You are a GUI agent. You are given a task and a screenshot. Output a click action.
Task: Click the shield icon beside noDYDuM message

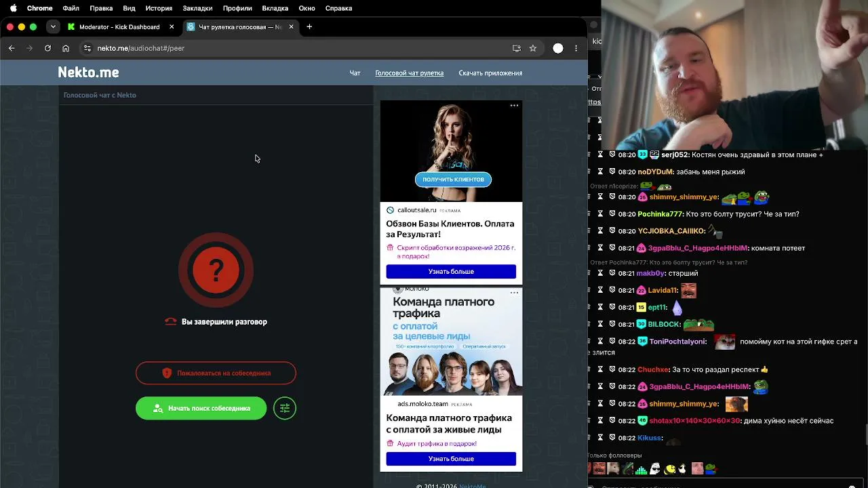pos(612,172)
